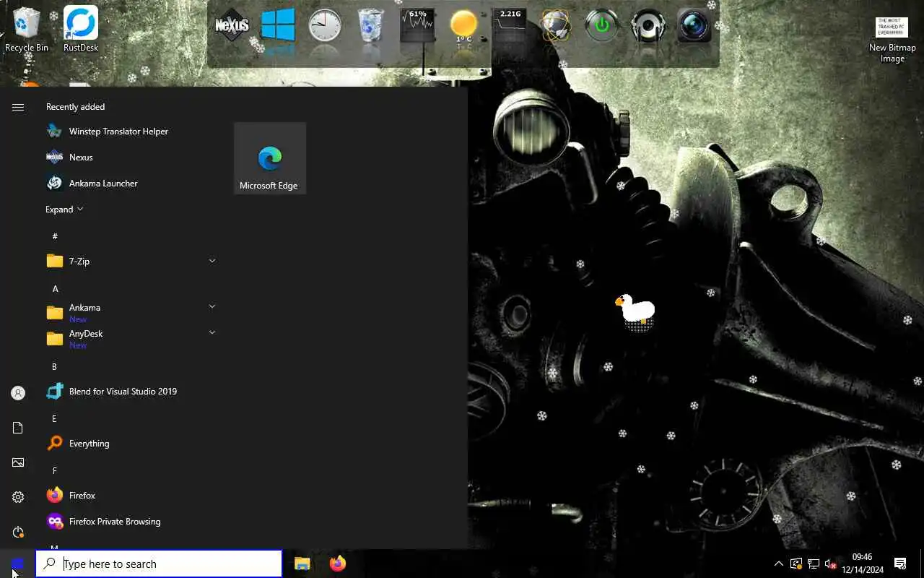924x578 pixels.
Task: Open Ankama Launcher from Recently added
Action: tap(130, 184)
